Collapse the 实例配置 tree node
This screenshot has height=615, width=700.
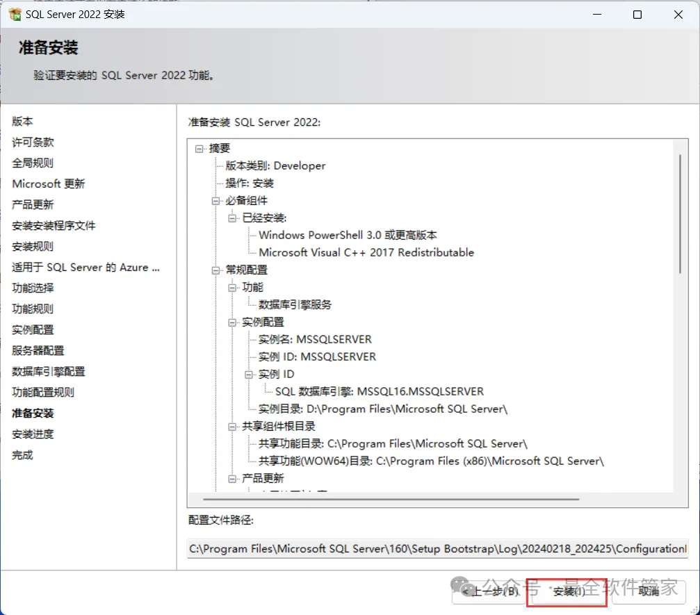tap(232, 322)
